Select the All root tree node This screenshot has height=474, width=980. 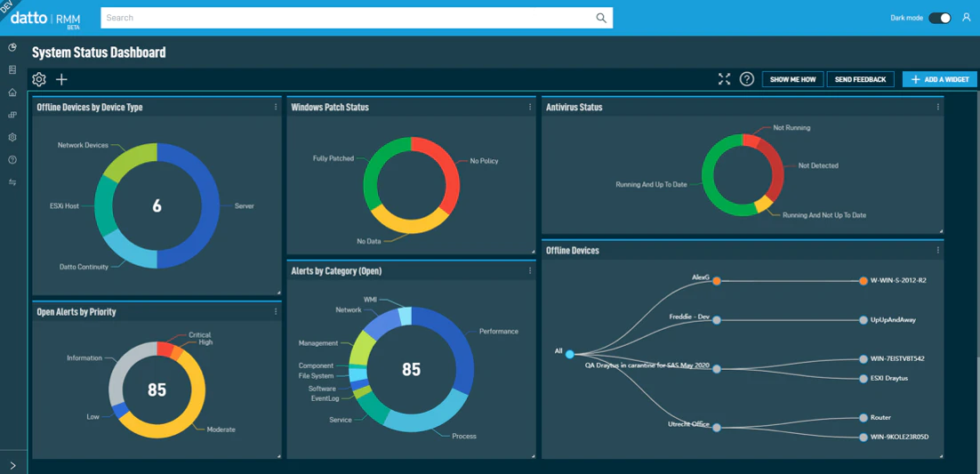(x=569, y=355)
